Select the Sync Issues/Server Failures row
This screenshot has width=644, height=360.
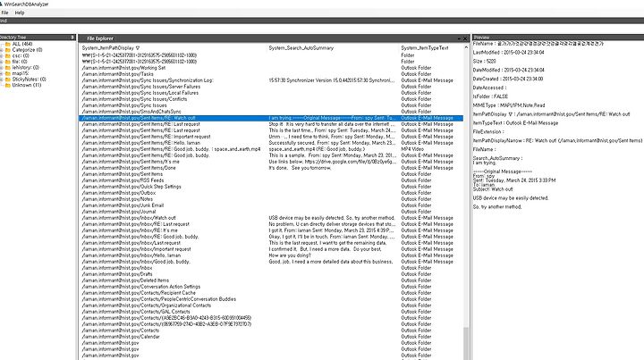[x=271, y=87]
